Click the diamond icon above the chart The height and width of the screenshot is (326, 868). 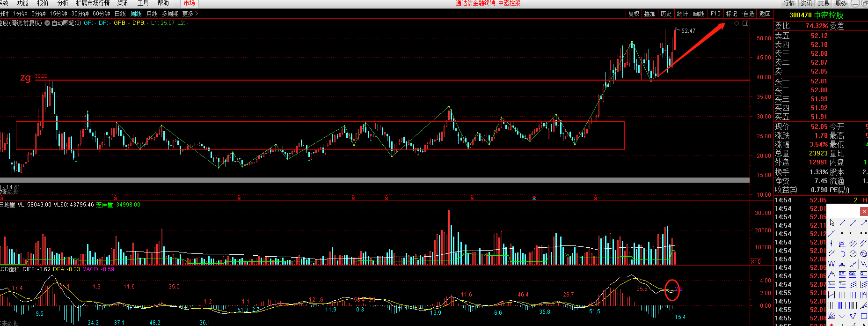tap(737, 23)
